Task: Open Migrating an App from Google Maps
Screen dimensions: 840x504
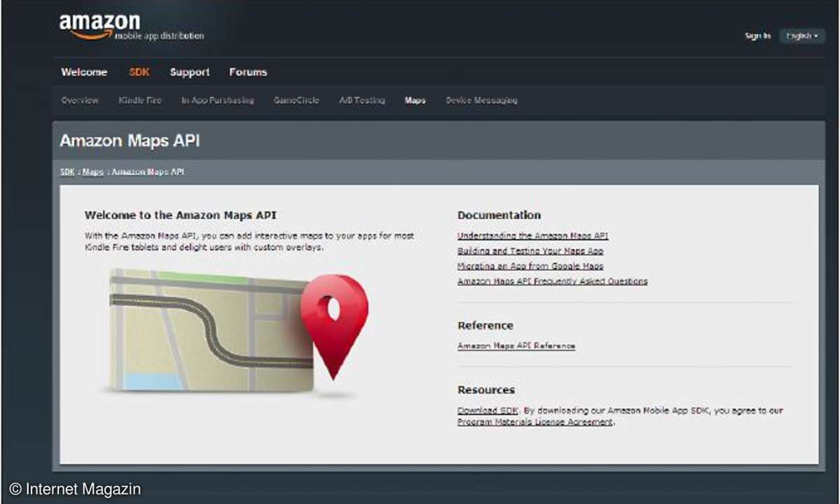Action: pos(530,266)
